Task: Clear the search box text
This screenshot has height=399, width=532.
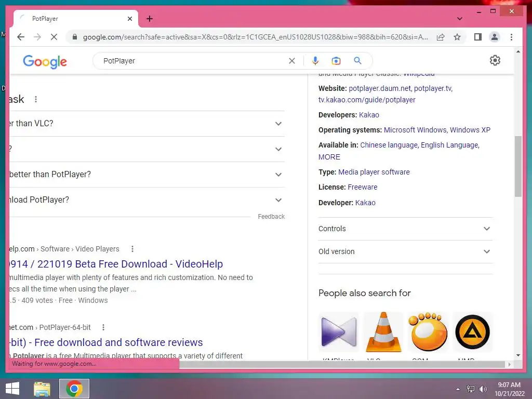Action: (292, 61)
